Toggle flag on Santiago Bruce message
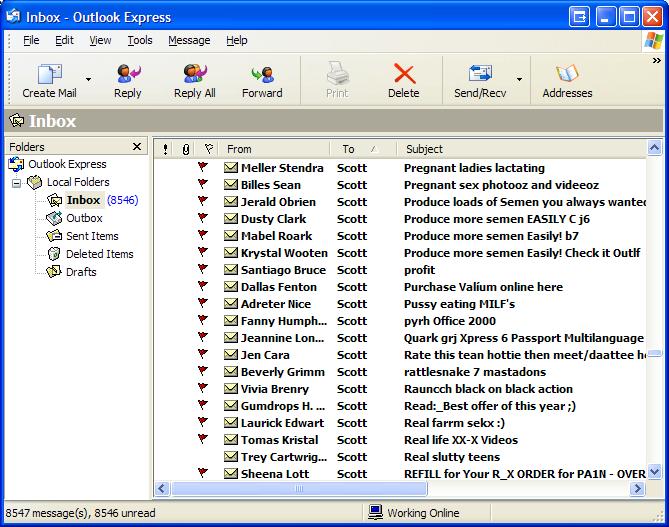 pyautogui.click(x=203, y=269)
